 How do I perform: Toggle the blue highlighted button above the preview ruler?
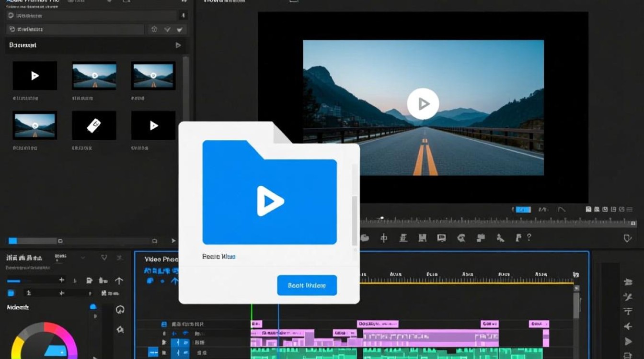coord(522,209)
